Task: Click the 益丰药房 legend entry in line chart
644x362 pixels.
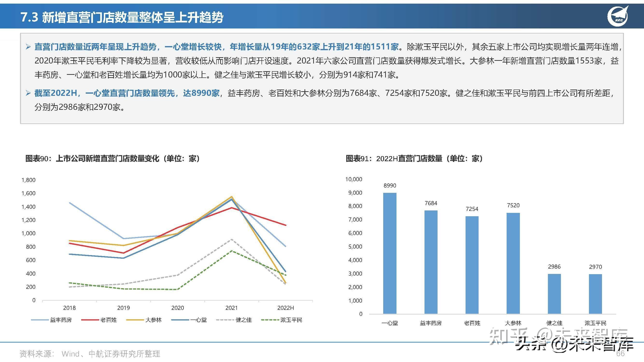Action: click(51, 320)
